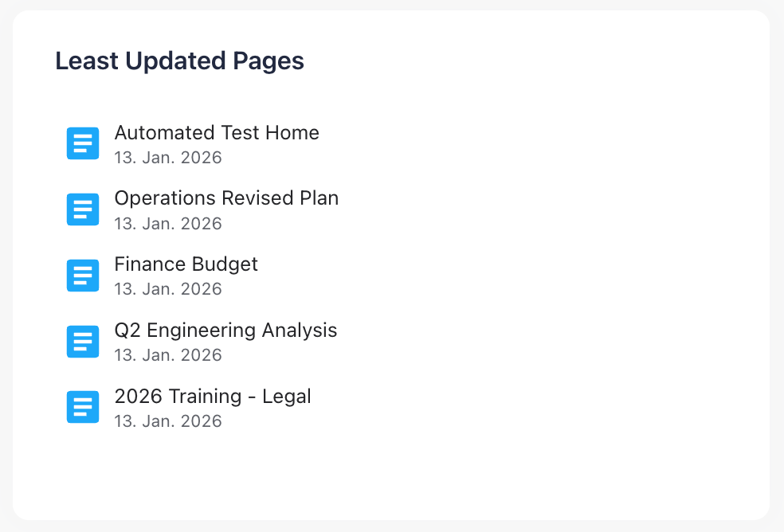Click the 2026 Training - Legal page icon
Viewport: 784px width, 532px height.
coord(83,407)
